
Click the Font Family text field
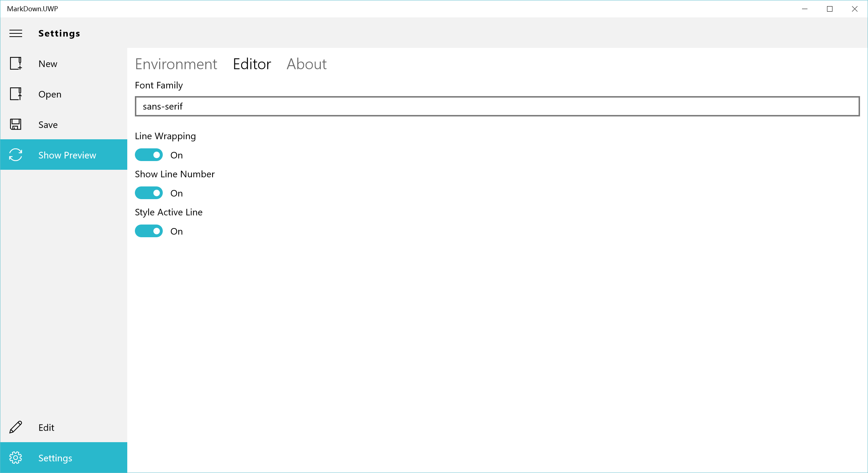[x=497, y=106]
